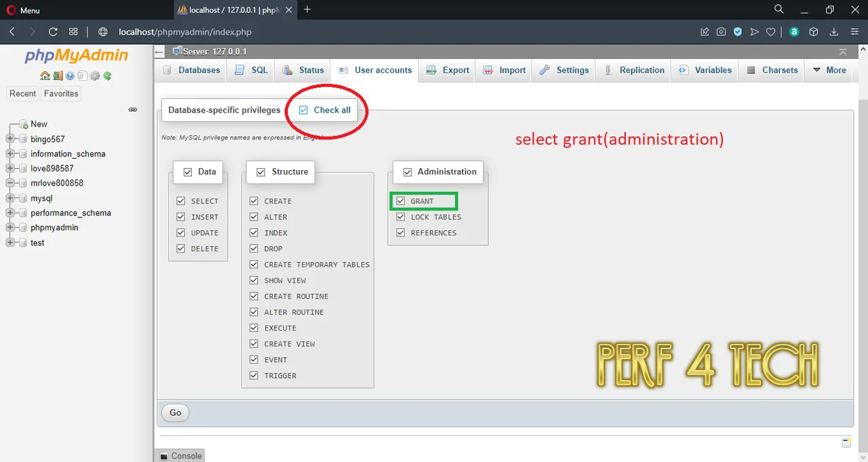Reload navigation panel green refresh icon
The width and height of the screenshot is (868, 462).
click(x=107, y=76)
